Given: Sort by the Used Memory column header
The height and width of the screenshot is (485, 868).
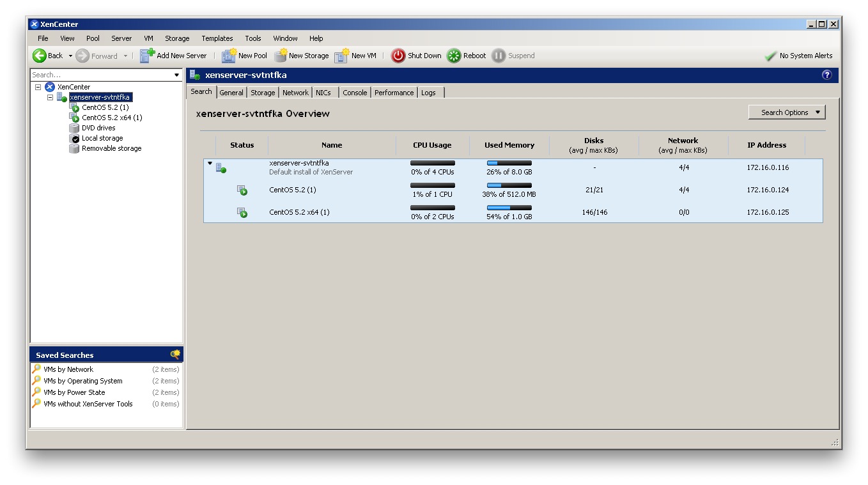Looking at the screenshot, I should [509, 145].
